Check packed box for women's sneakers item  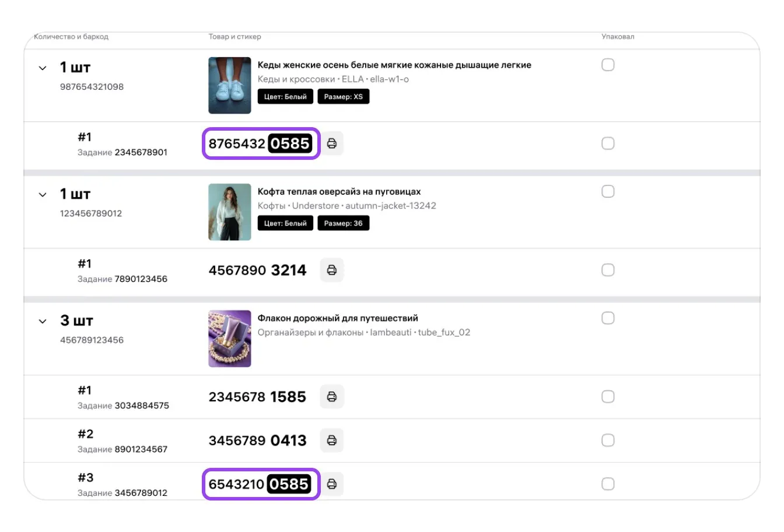point(608,65)
